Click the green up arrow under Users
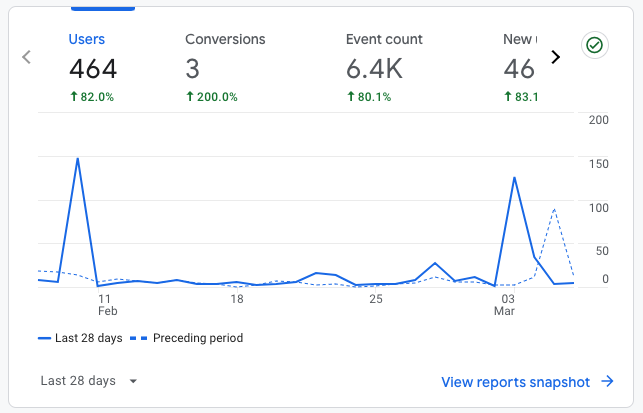Screen dimensions: 643x413 pyautogui.click(x=73, y=97)
